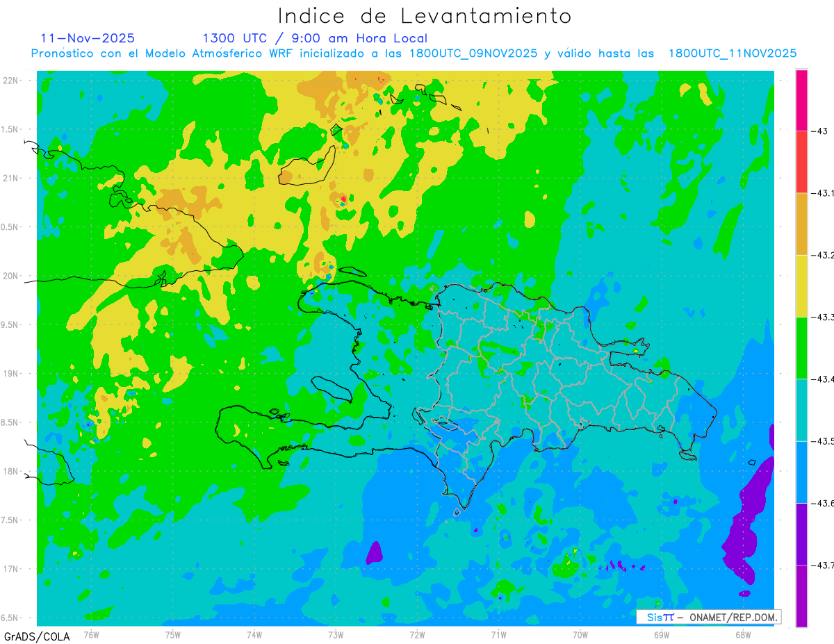Click the Great Inagua island outline
The height and width of the screenshot is (644, 834).
click(x=306, y=165)
